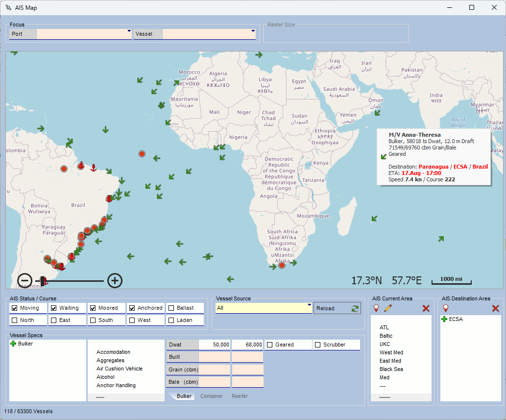The width and height of the screenshot is (506, 420).
Task: Enable the Ballast checkbox
Action: click(x=171, y=308)
